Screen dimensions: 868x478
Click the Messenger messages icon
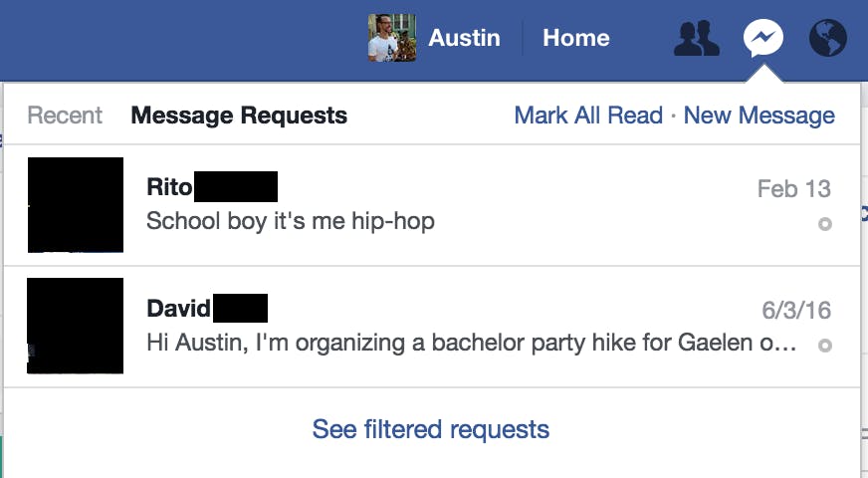(x=763, y=39)
